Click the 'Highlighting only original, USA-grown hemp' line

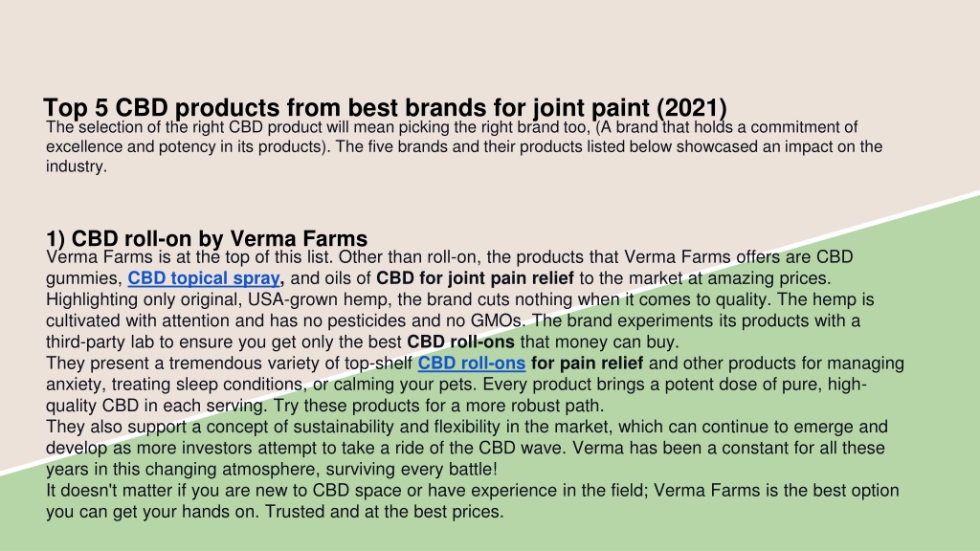459,299
